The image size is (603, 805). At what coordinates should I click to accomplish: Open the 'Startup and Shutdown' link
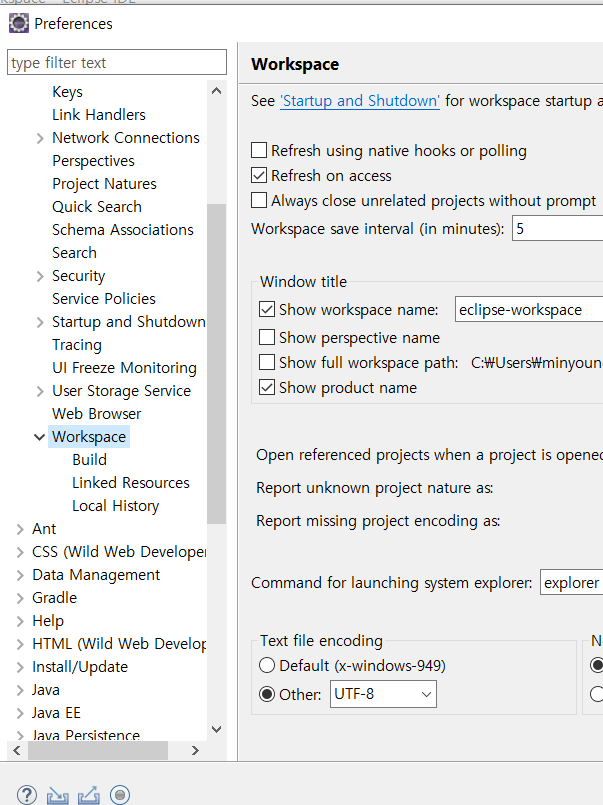[360, 101]
